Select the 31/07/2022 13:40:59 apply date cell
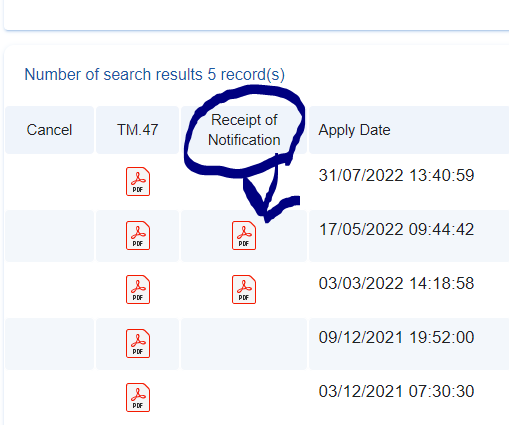509x425 pixels. 396,175
